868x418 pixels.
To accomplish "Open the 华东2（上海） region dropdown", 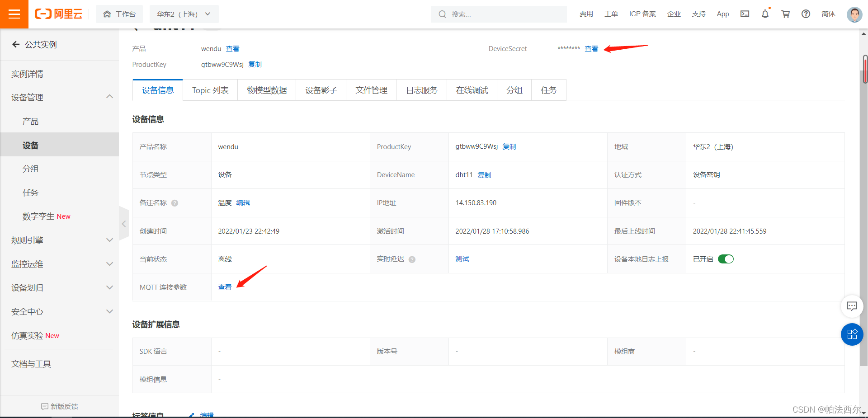I will click(x=184, y=14).
